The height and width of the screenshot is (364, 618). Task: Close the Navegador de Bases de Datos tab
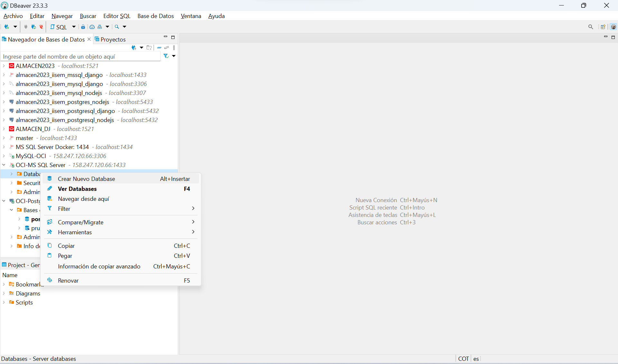(x=89, y=39)
